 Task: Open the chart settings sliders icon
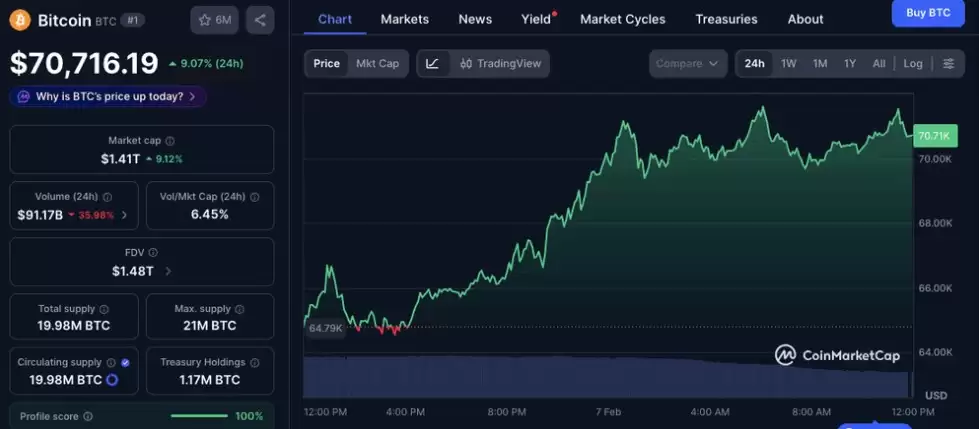(x=948, y=64)
